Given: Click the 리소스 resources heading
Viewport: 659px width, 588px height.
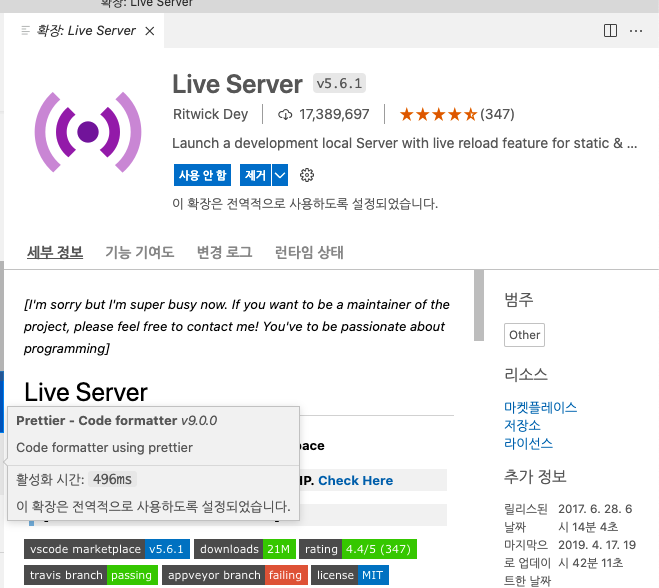Looking at the screenshot, I should (526, 374).
